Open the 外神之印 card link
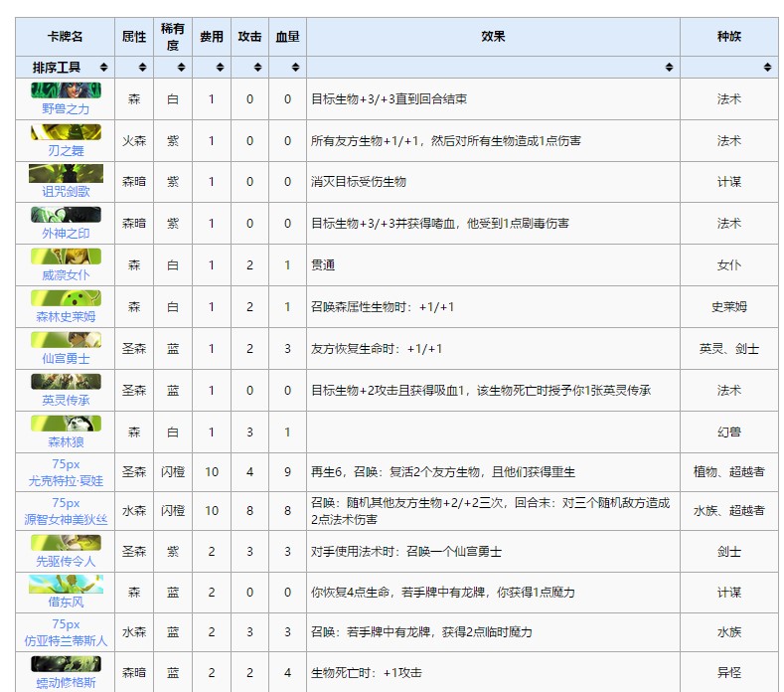 pos(66,234)
